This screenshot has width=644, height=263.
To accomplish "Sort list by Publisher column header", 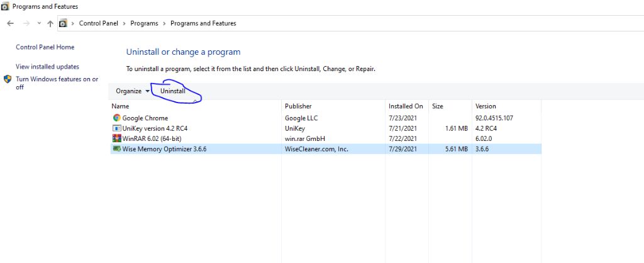I will click(x=298, y=106).
